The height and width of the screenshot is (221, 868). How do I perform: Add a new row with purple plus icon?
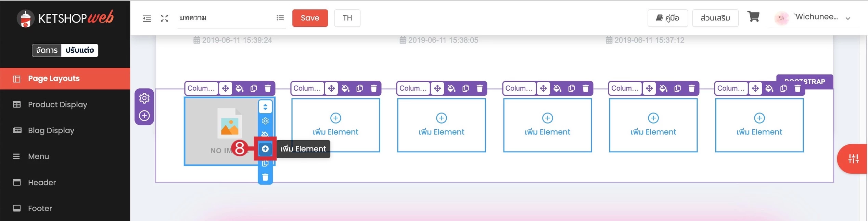coord(144,116)
